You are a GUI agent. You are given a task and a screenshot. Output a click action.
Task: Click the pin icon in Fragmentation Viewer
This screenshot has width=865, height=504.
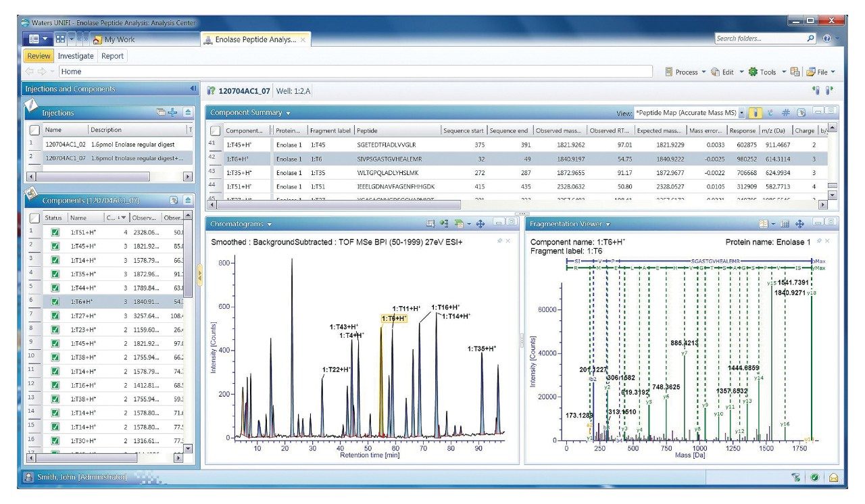(819, 241)
